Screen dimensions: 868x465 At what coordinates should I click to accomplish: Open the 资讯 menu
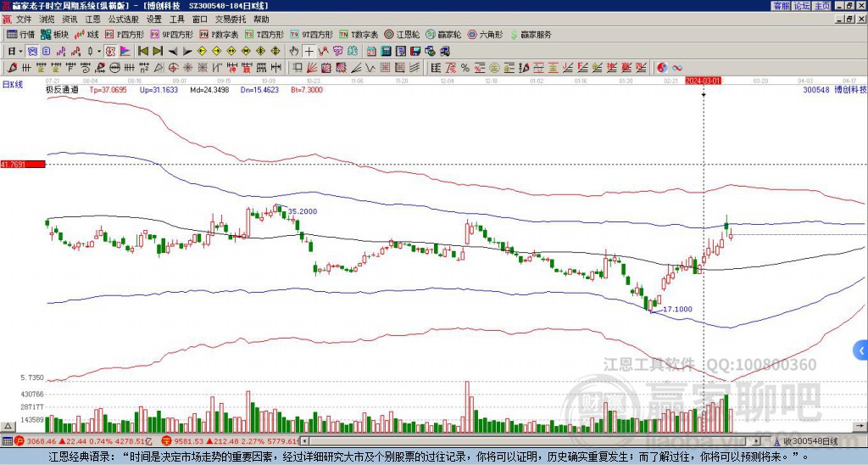pos(70,20)
